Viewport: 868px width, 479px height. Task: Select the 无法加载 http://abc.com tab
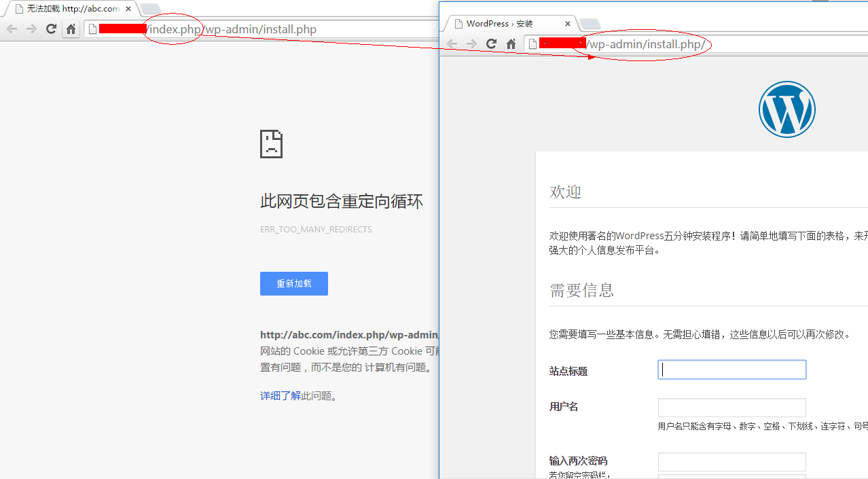(x=68, y=9)
